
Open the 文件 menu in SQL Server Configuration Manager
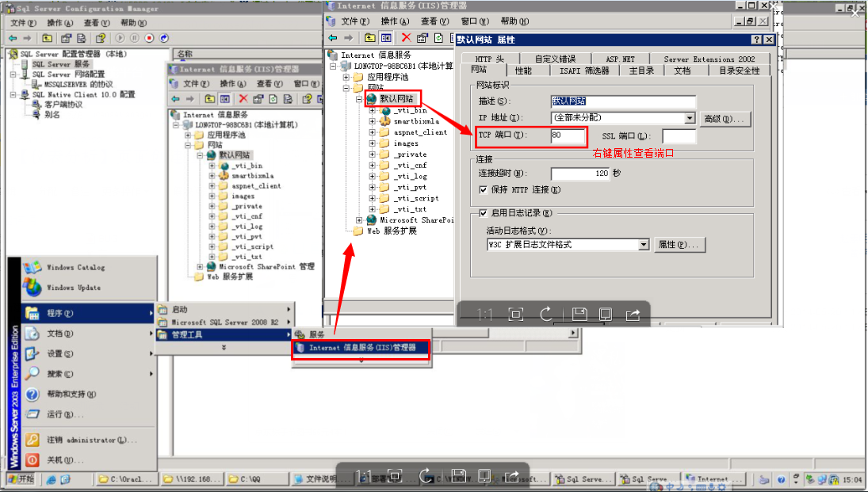pos(23,23)
